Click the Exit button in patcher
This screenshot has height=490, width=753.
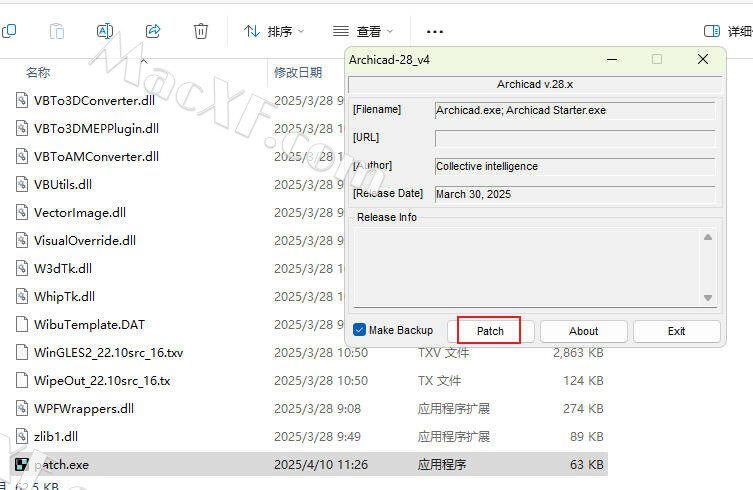(x=677, y=331)
